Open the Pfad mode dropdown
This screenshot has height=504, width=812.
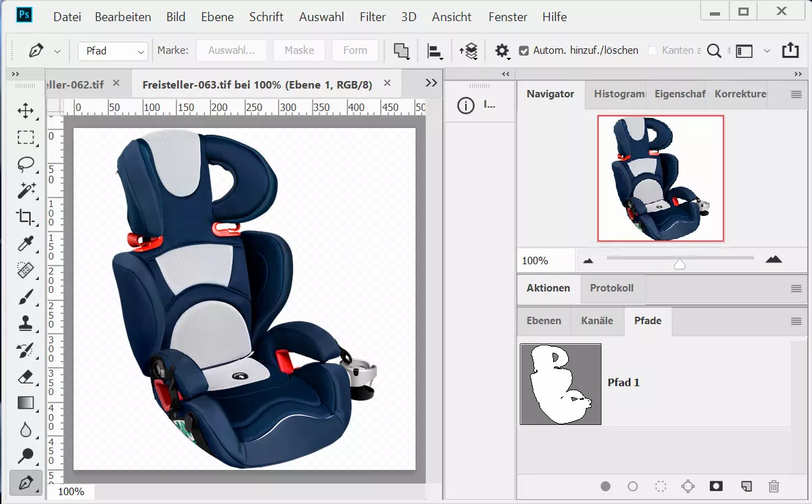[x=113, y=51]
